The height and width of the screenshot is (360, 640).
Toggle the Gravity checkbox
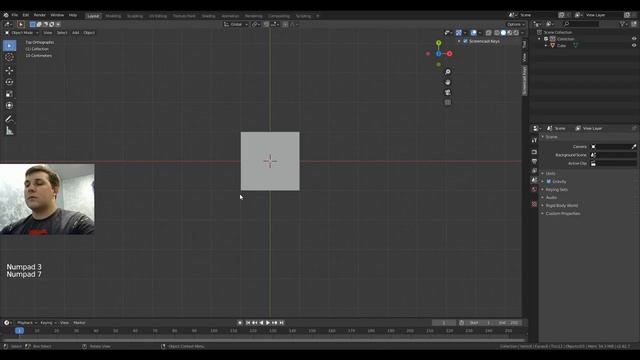[x=549, y=181]
